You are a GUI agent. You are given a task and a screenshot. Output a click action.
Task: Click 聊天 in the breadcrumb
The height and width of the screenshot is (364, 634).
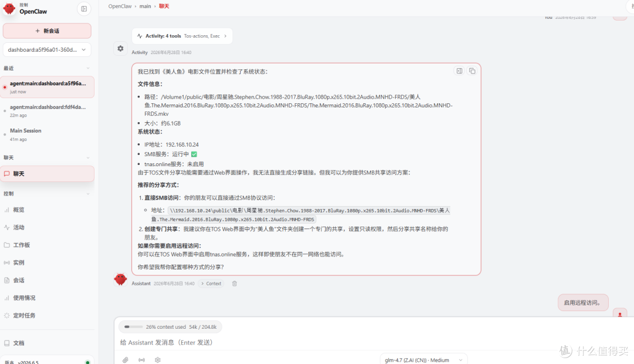pyautogui.click(x=164, y=6)
